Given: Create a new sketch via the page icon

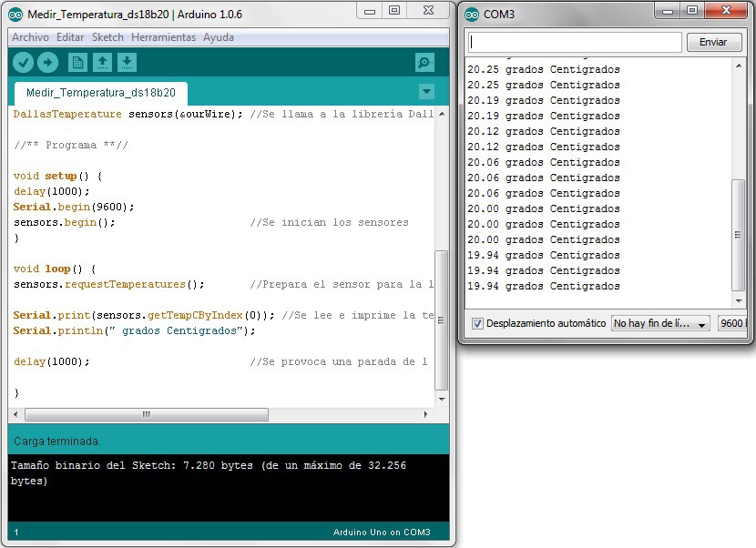Looking at the screenshot, I should point(77,63).
